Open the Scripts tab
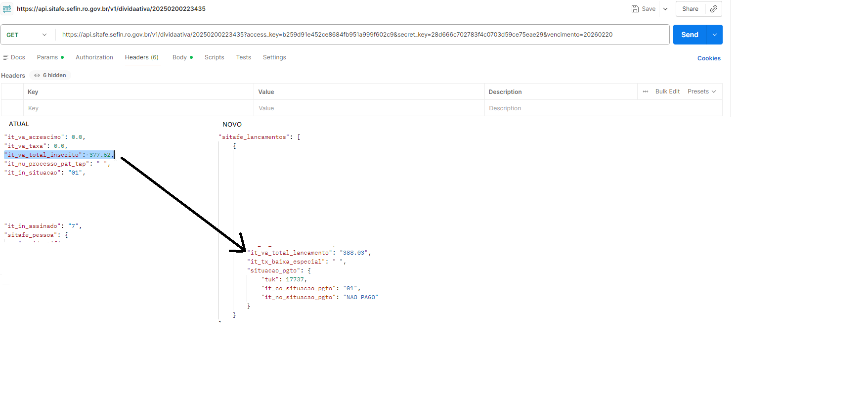Image resolution: width=868 pixels, height=401 pixels. coord(214,57)
